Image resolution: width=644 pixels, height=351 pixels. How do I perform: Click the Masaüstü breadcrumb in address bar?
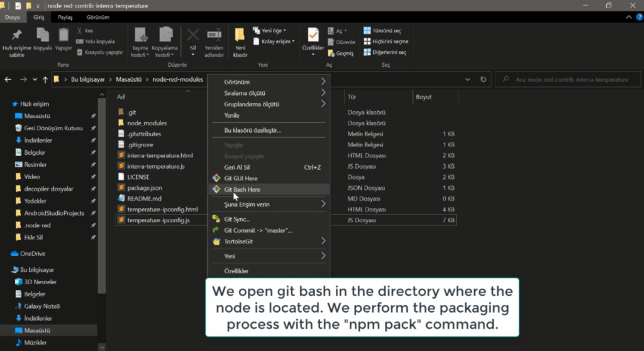coord(128,79)
